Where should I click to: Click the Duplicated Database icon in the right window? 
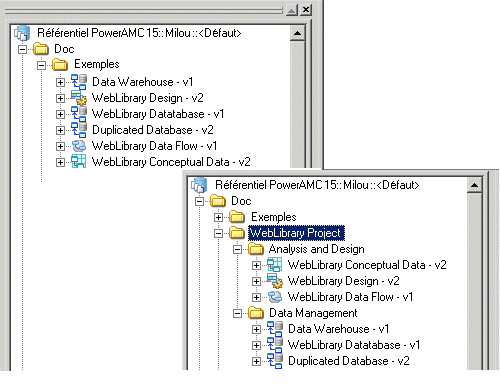click(x=275, y=361)
